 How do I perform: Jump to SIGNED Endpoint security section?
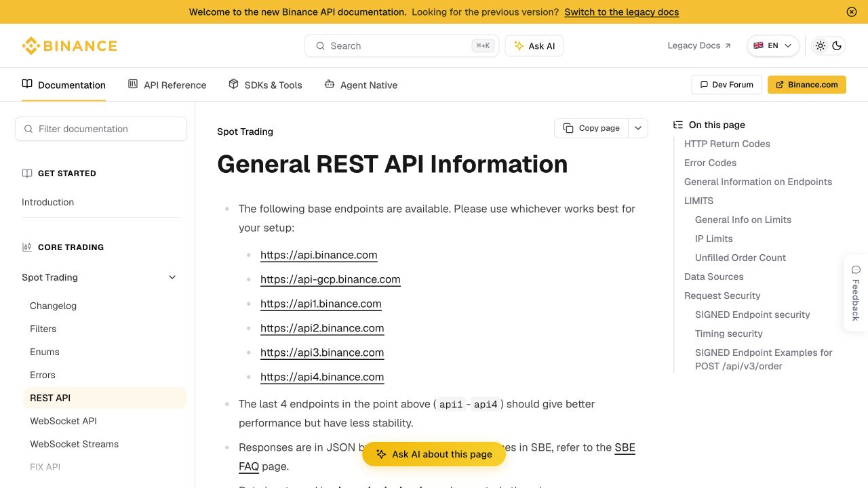[x=753, y=314]
